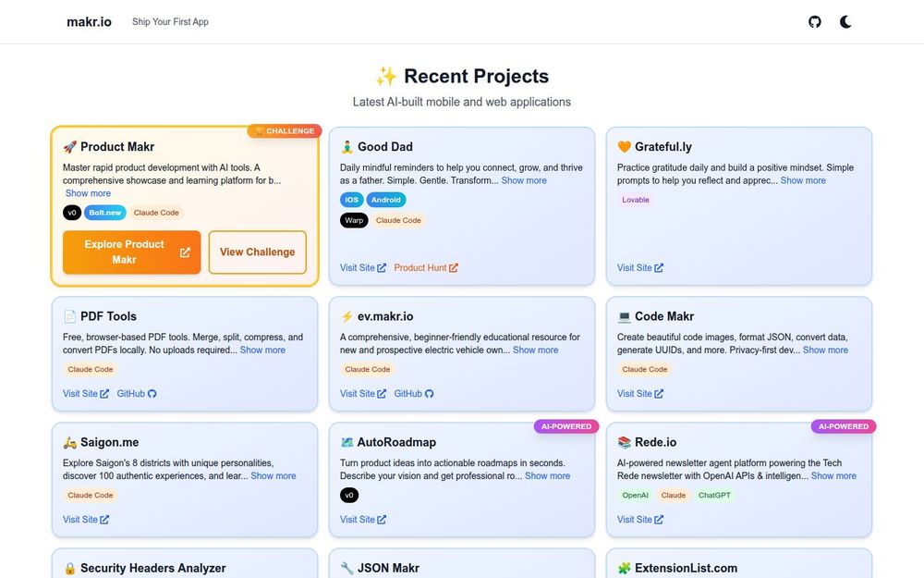Open Ship Your First App link
The height and width of the screenshot is (578, 924).
point(170,22)
